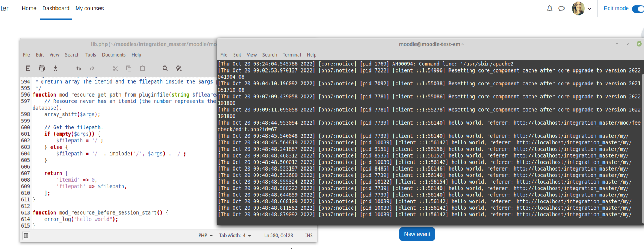Screen dimensions: 644x249
Task: Click the INS insert mode indicator
Action: pos(309,236)
